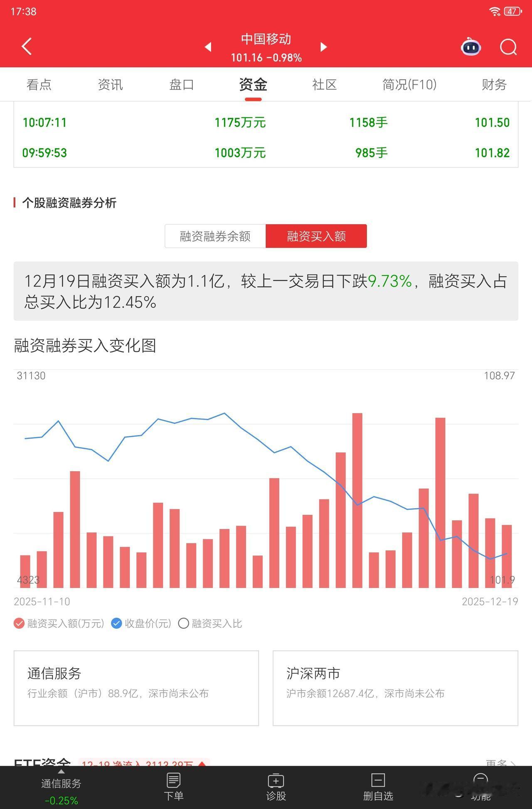Go to previous stock with left triangle
This screenshot has height=809, width=532.
coord(208,47)
